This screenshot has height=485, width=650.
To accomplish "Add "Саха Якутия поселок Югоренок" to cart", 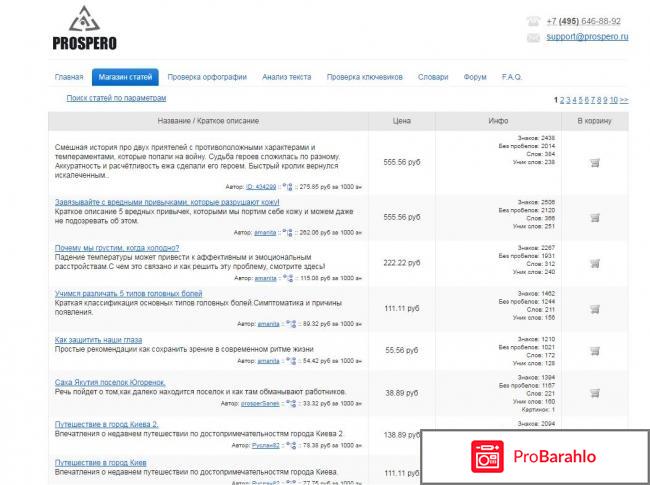I will tap(594, 395).
